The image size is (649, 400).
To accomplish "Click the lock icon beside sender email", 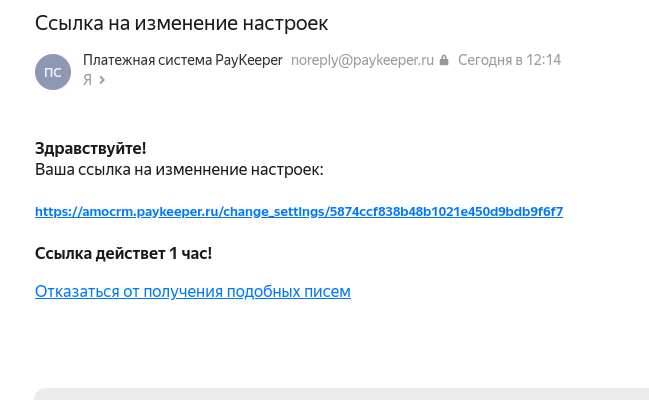I will pos(444,60).
